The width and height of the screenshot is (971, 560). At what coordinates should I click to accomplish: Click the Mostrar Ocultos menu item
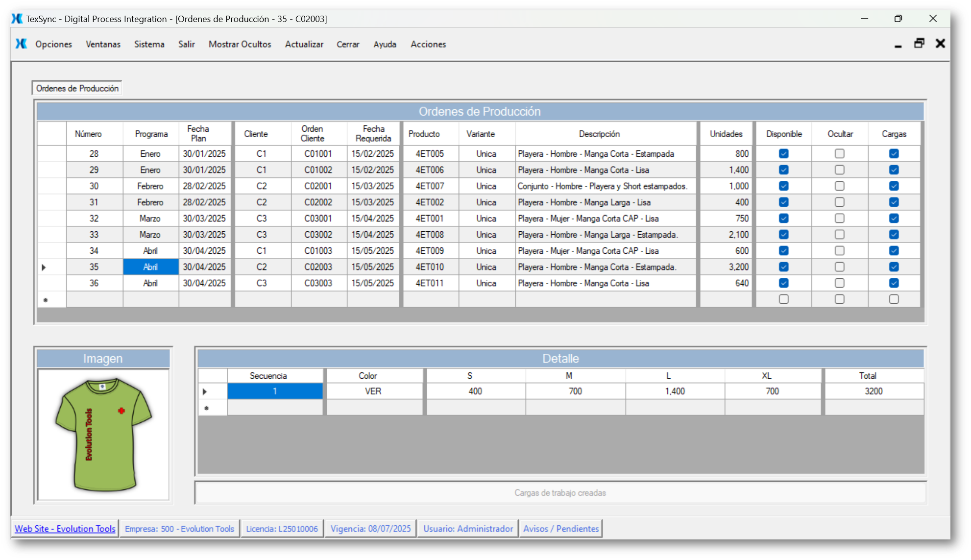point(240,44)
